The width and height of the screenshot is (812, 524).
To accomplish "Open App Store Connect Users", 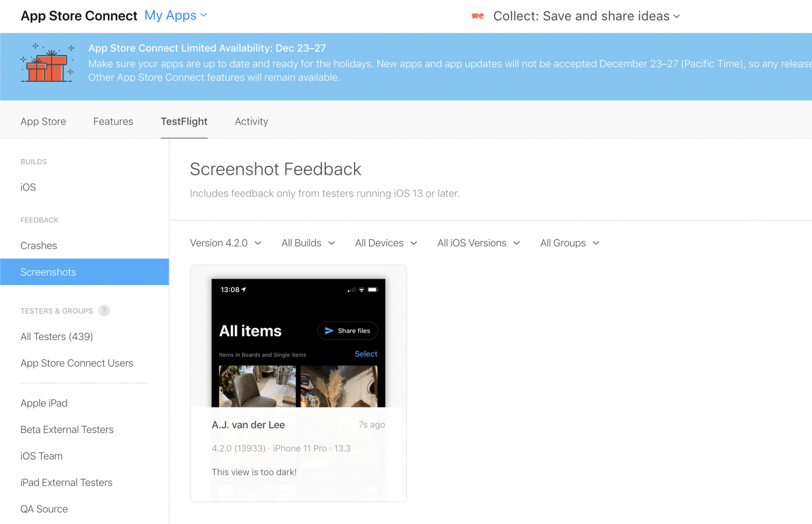I will click(x=77, y=363).
